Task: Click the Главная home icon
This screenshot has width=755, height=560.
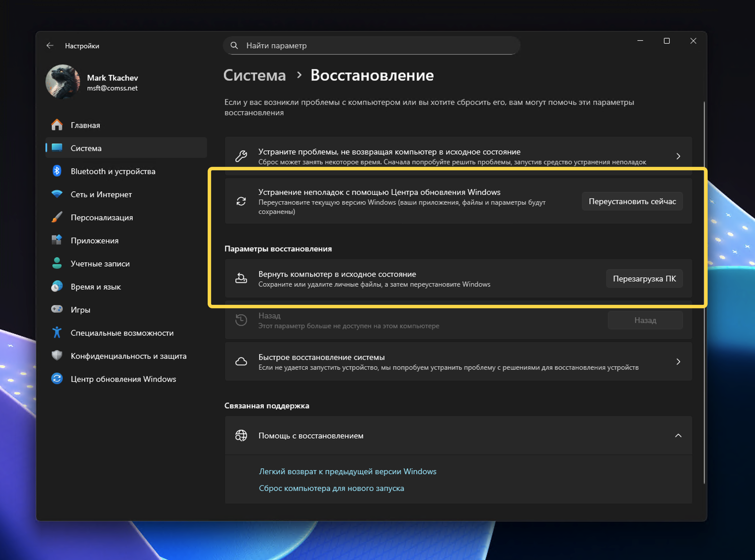Action: click(57, 125)
